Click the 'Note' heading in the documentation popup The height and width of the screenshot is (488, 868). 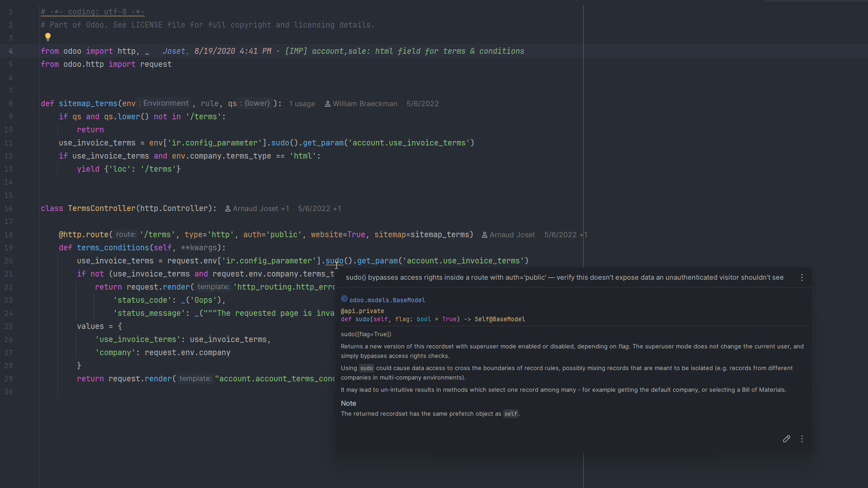349,403
